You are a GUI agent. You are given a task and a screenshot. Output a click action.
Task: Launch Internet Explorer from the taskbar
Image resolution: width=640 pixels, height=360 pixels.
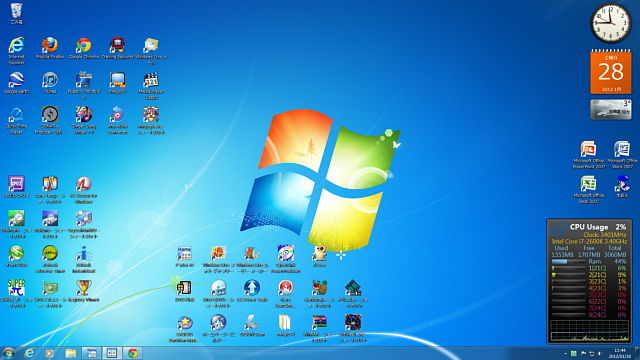point(29,353)
